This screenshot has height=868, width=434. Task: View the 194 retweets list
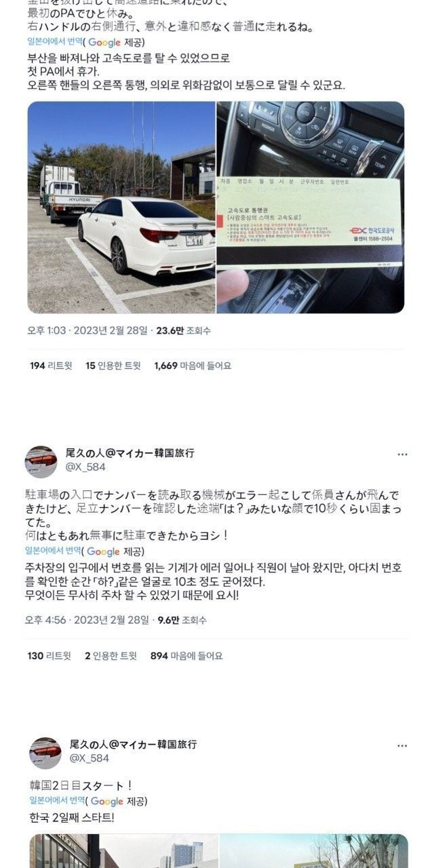(52, 366)
